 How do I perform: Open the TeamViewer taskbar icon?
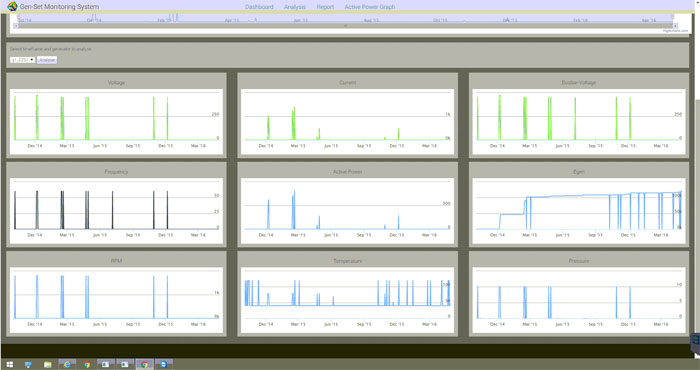tap(164, 364)
